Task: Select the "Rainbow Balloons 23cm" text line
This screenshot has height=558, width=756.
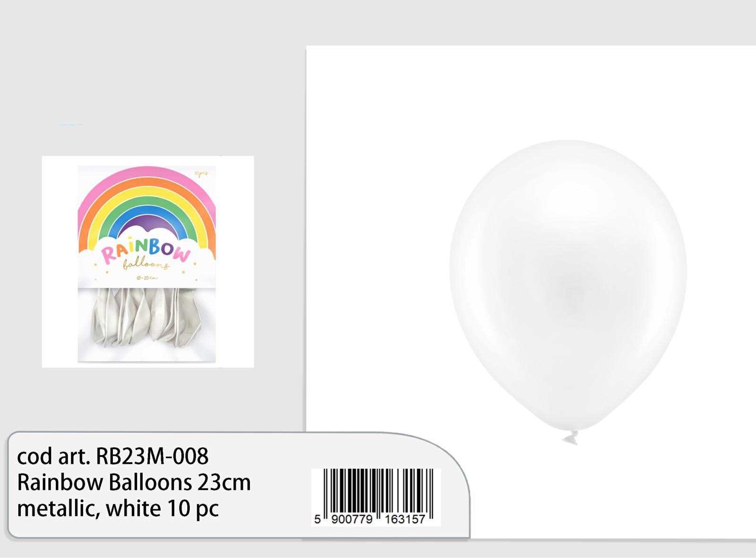Action: [134, 482]
